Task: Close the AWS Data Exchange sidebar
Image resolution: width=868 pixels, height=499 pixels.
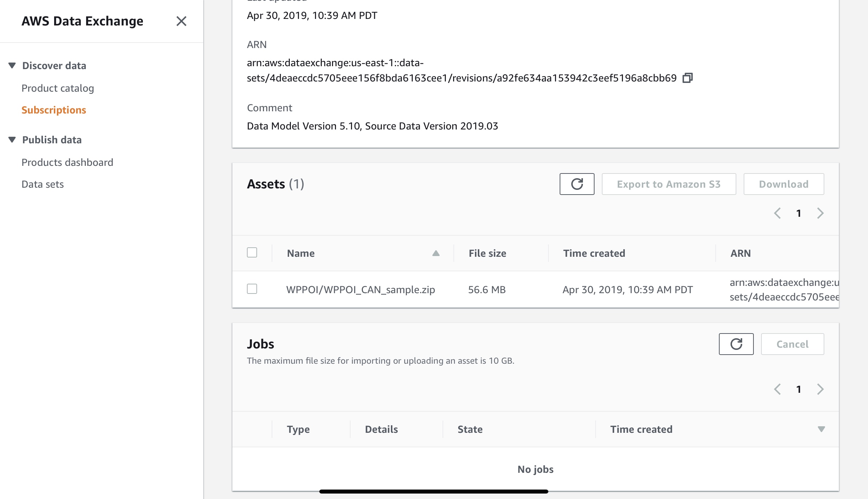Action: tap(181, 21)
